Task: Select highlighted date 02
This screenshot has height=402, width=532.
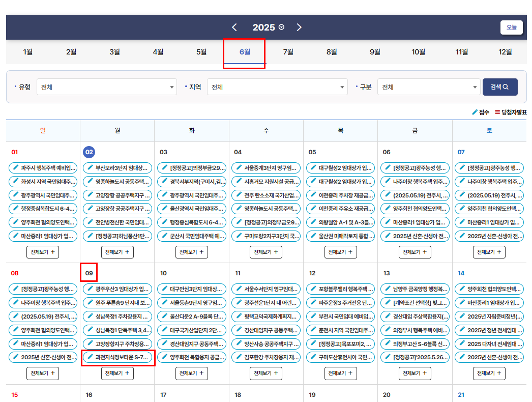Action: tap(89, 152)
